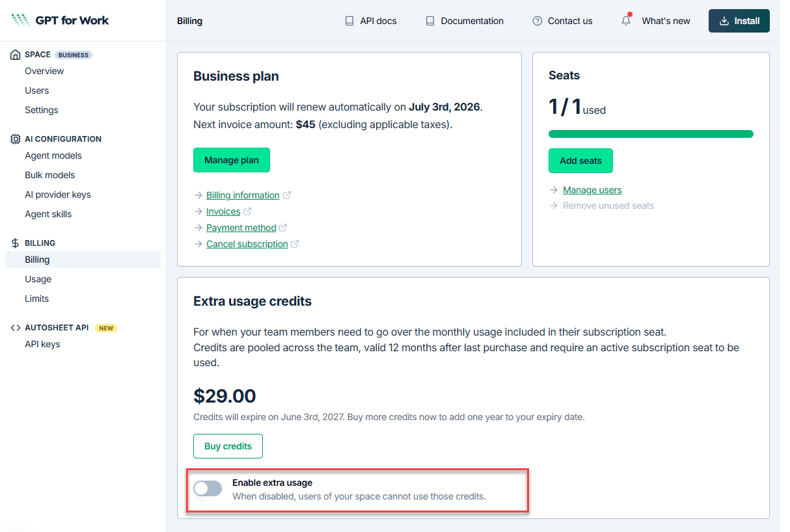
Task: Open the Billing information link
Action: pos(243,195)
